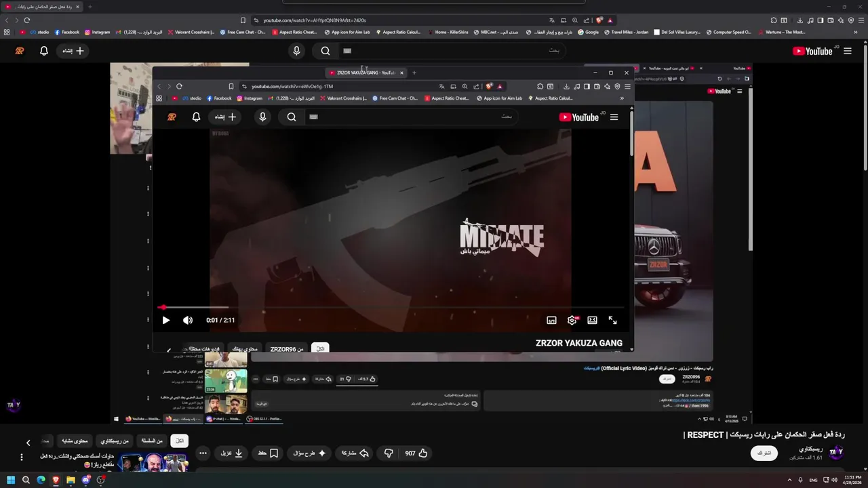Open the Home - KillerSkins bookmark
Screen dimensions: 868x488
pos(448,32)
